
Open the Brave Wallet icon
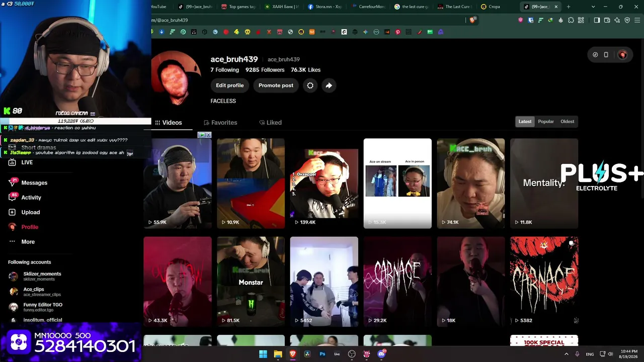point(607,20)
